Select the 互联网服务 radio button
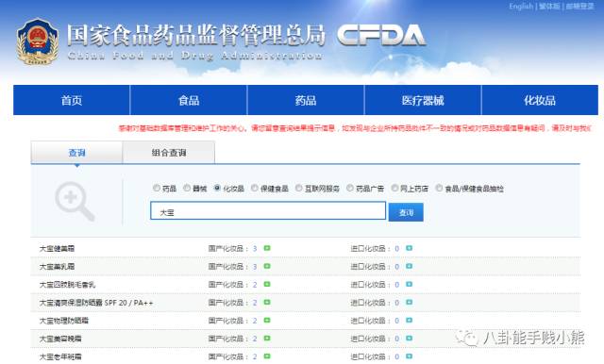Screen dimensions: 604x364 [299, 188]
